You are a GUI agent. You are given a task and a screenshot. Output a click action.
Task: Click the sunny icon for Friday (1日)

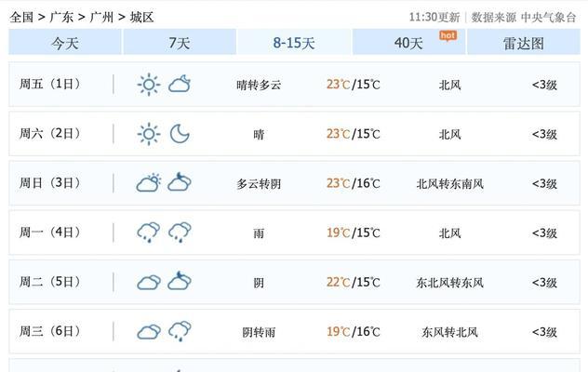pos(149,85)
